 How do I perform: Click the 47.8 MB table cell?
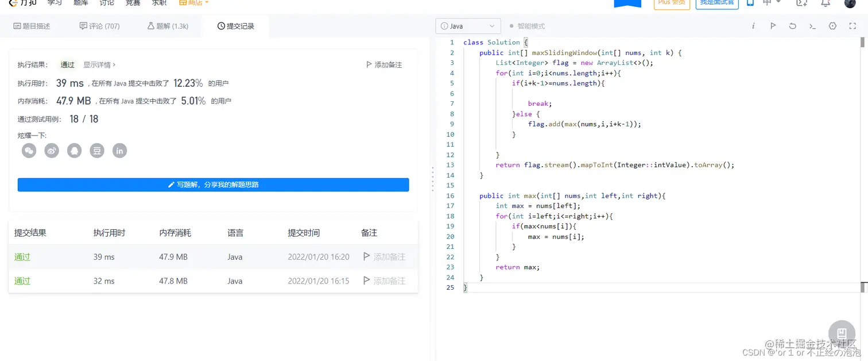tap(173, 281)
